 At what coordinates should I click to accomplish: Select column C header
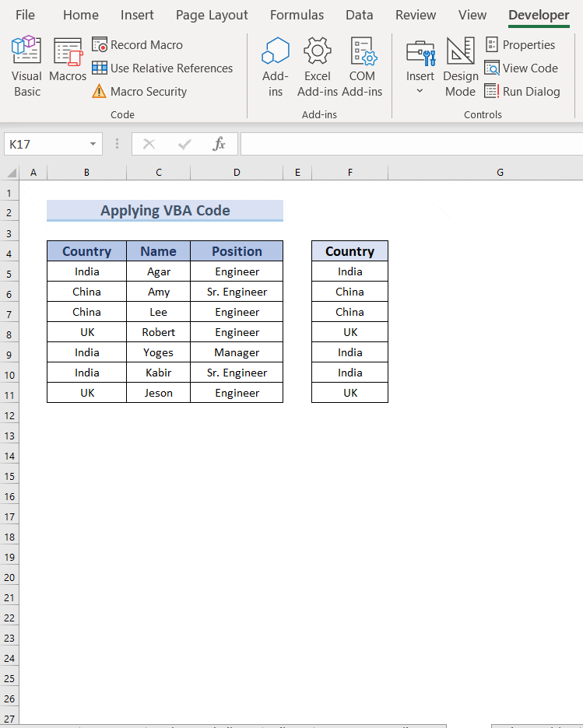click(159, 172)
